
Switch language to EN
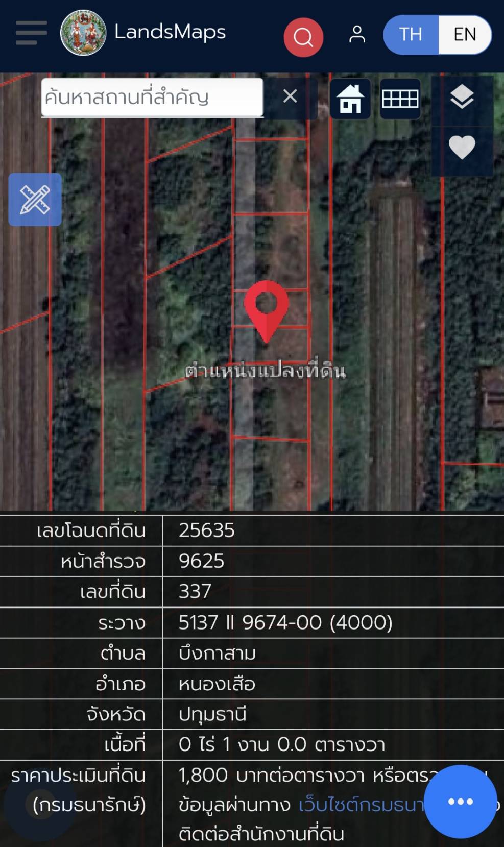[x=465, y=34]
